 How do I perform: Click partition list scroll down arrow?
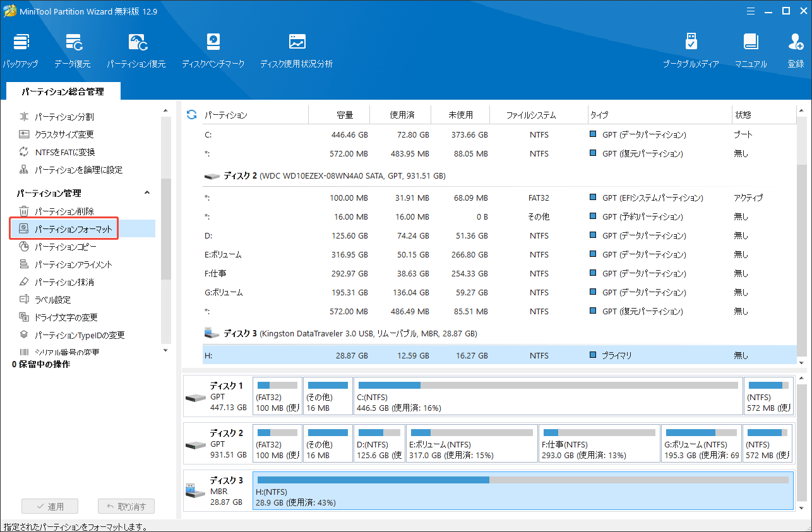(x=802, y=362)
